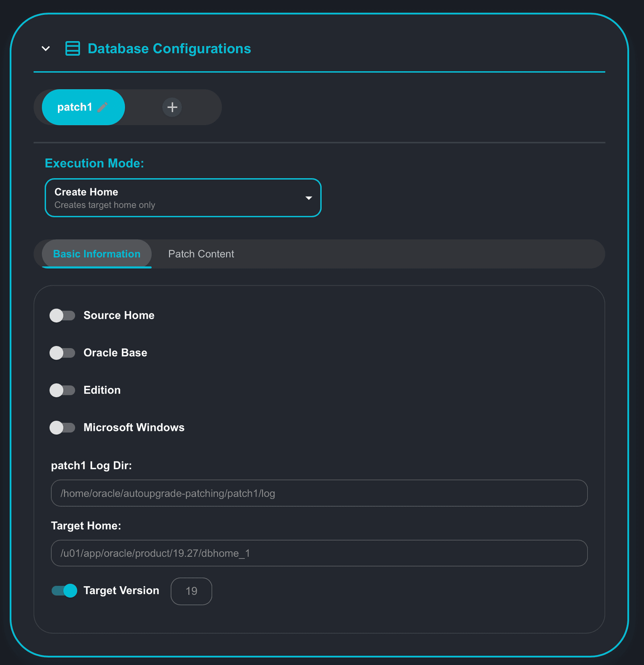Turn on the Edition toggle
644x665 pixels.
pos(62,390)
